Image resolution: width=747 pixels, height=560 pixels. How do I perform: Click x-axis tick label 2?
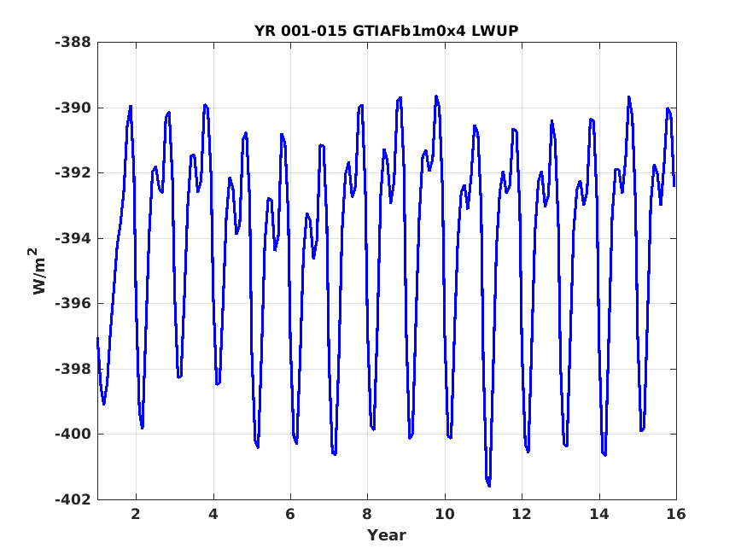tap(137, 514)
